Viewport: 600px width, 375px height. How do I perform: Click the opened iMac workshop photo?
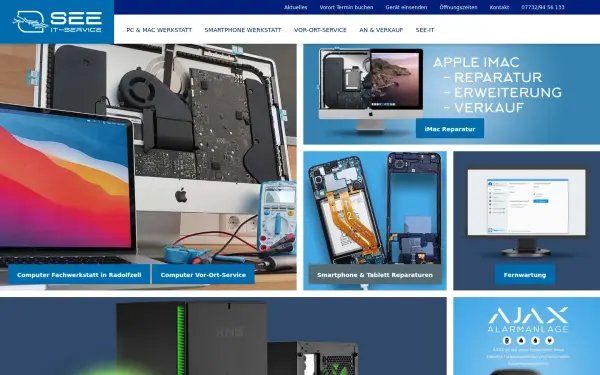[x=148, y=167]
